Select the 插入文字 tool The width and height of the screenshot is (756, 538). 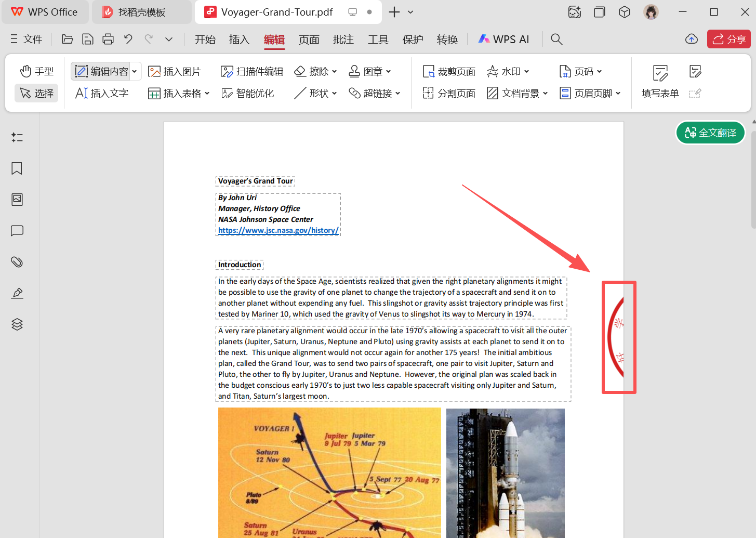(x=102, y=93)
